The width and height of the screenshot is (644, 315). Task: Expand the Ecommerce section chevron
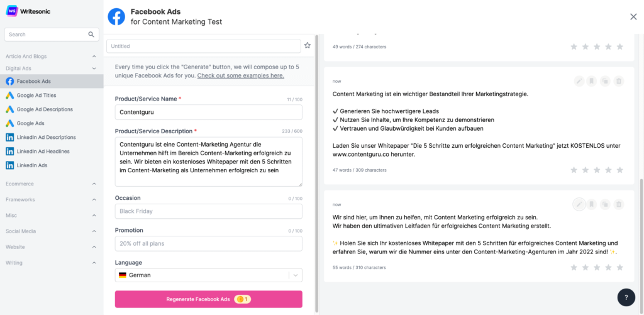[94, 184]
